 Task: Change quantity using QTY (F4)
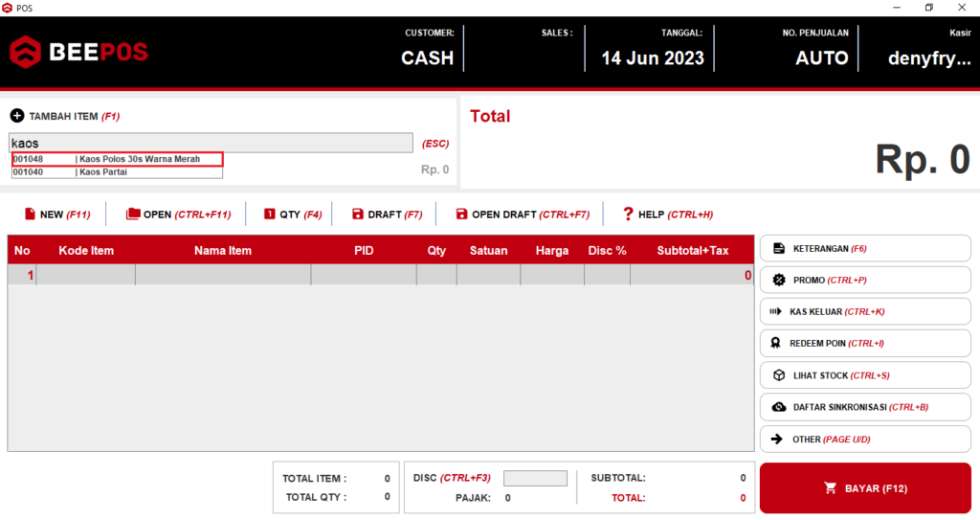(293, 214)
